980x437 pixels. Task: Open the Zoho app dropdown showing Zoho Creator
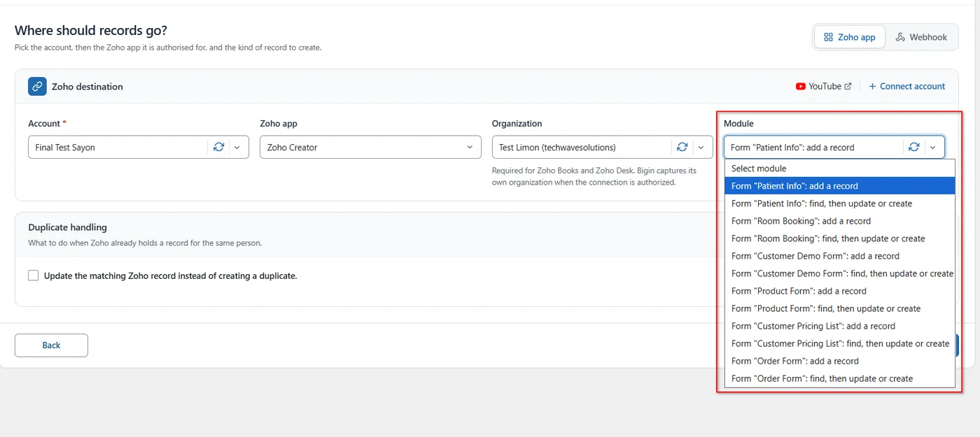tap(370, 148)
